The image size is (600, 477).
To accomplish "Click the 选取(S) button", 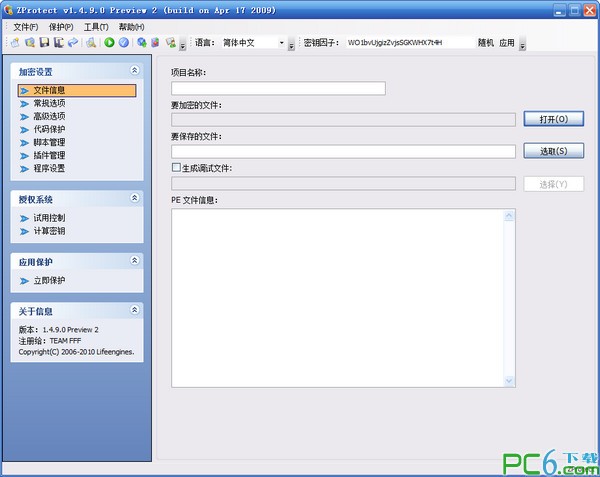I will 554,151.
